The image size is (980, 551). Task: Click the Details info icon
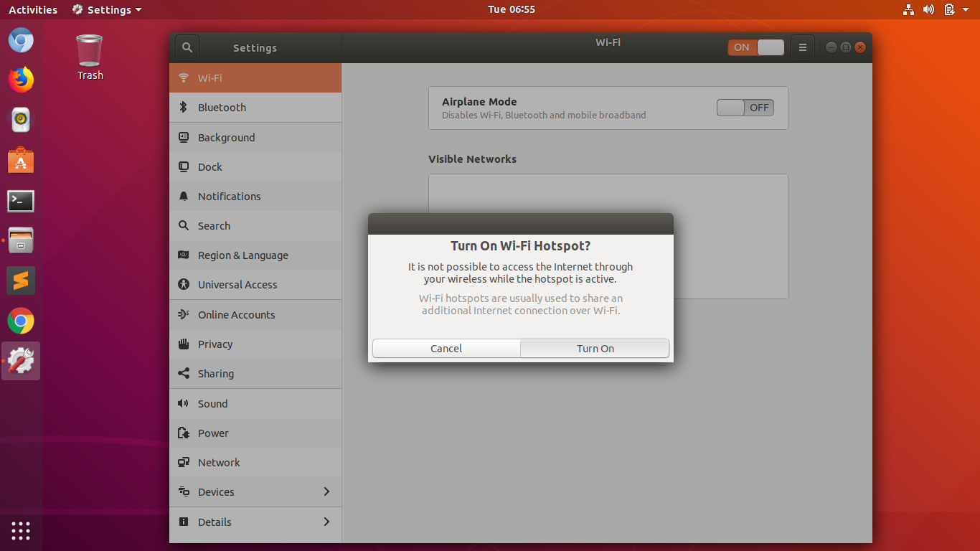click(184, 522)
